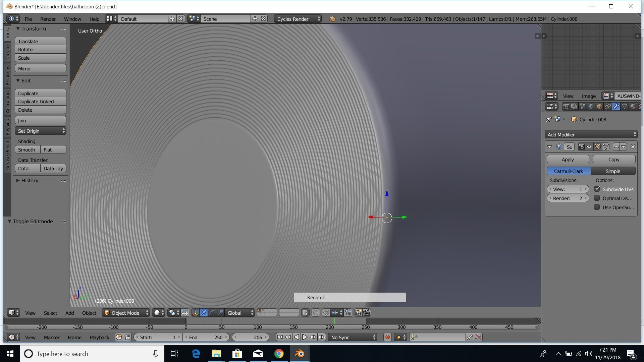Viewport: 644px width, 362px height.
Task: Click the snap magnet icon in 3D header
Action: 326,313
